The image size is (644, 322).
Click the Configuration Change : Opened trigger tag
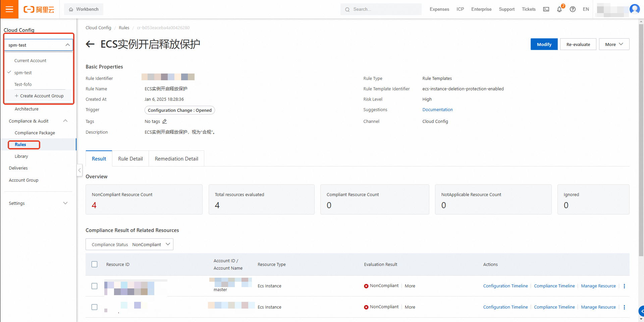tap(179, 110)
